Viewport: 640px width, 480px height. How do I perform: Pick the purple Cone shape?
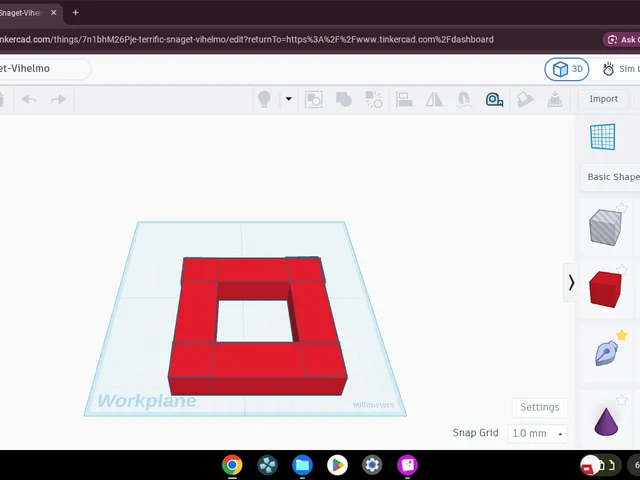(606, 421)
